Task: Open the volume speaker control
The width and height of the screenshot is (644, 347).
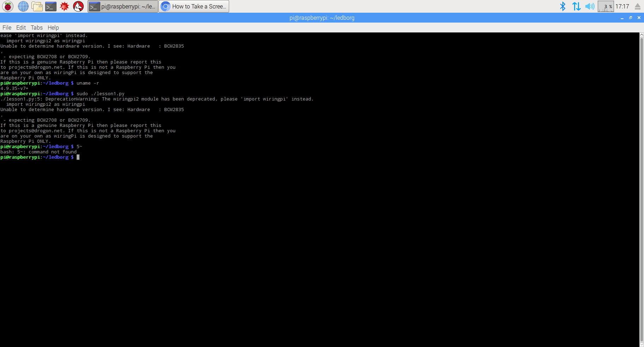Action: coord(590,6)
